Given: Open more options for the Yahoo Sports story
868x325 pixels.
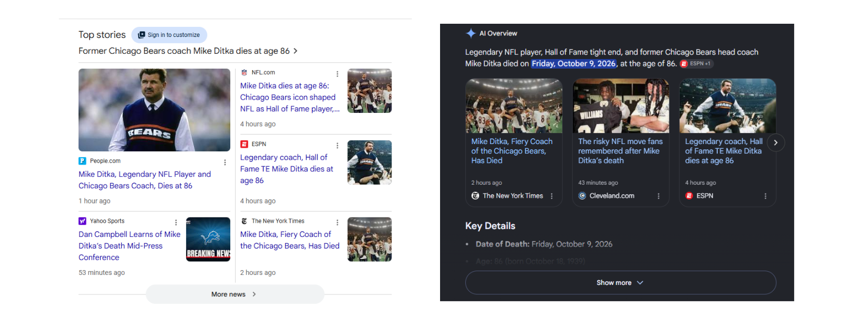Looking at the screenshot, I should 176,223.
